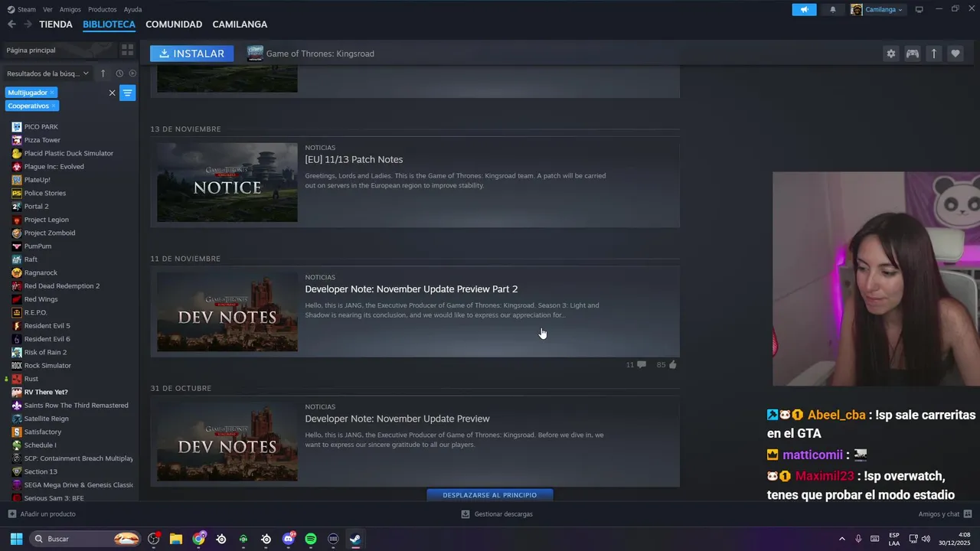Viewport: 980px width, 551px height.
Task: Click the taskbar Buscar search box
Action: [86, 539]
